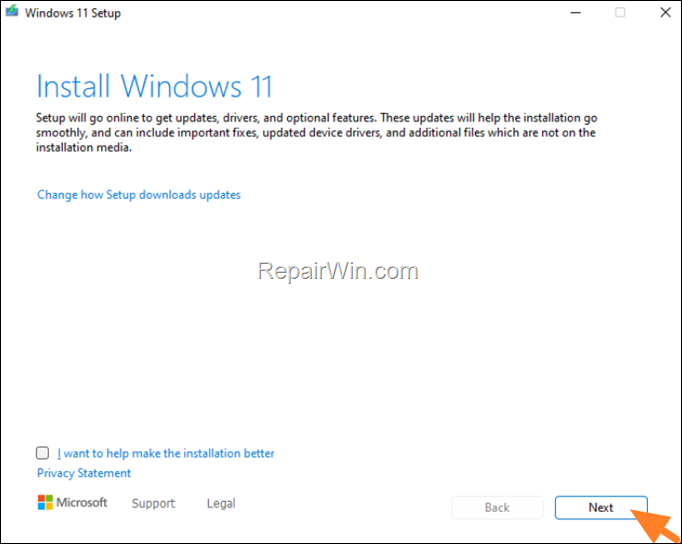Click the paragraph starting Setup will go online
The width and height of the screenshot is (682, 544).
[x=316, y=133]
